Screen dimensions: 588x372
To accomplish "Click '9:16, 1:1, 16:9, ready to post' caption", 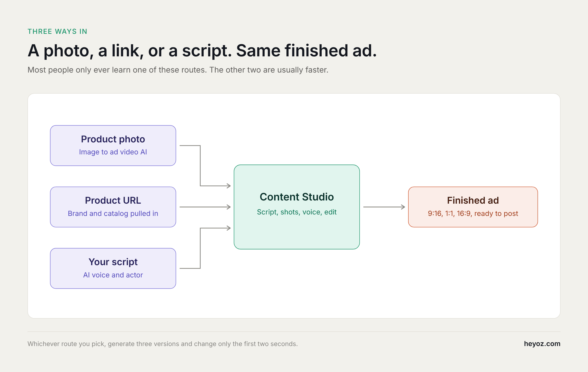I will pyautogui.click(x=473, y=213).
